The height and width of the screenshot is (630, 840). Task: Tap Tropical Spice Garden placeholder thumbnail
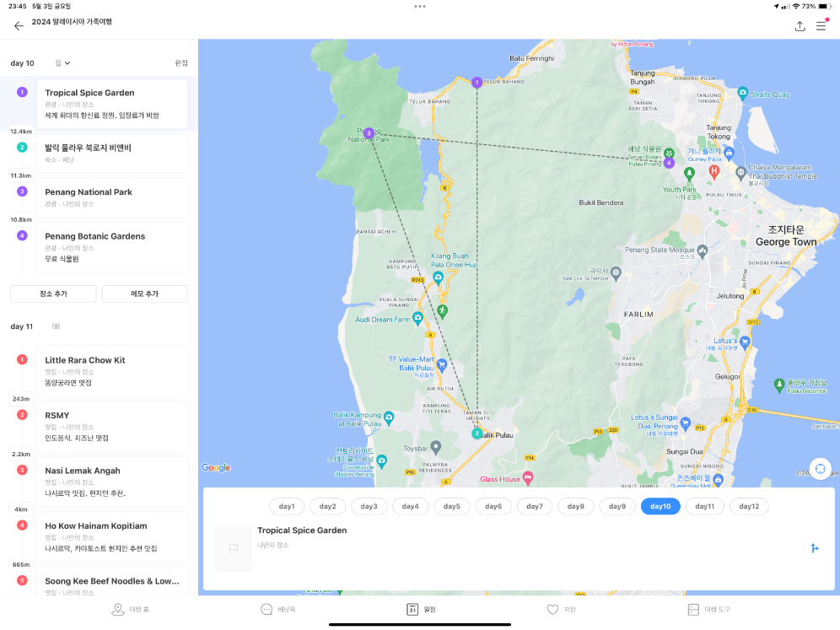(x=233, y=548)
